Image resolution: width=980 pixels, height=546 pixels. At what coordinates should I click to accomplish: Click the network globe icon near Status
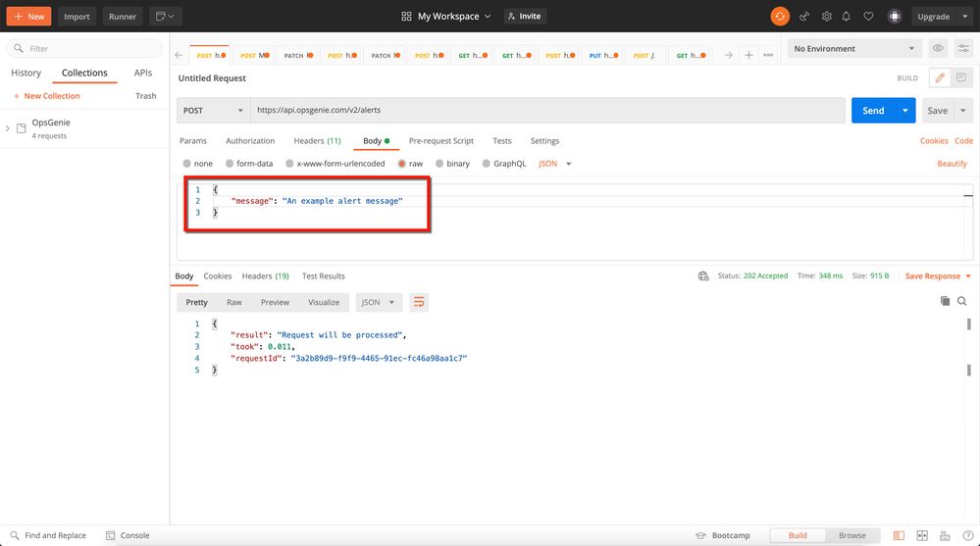(703, 276)
